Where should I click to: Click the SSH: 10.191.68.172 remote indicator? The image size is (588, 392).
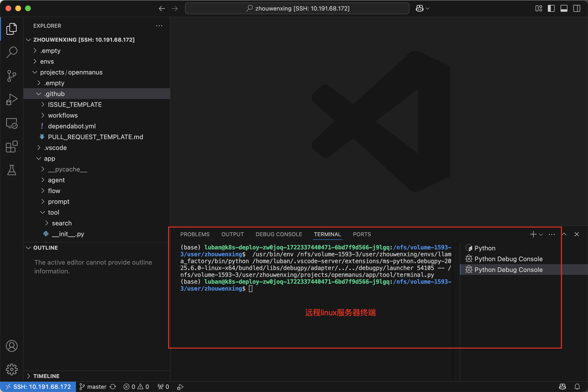tap(38, 387)
